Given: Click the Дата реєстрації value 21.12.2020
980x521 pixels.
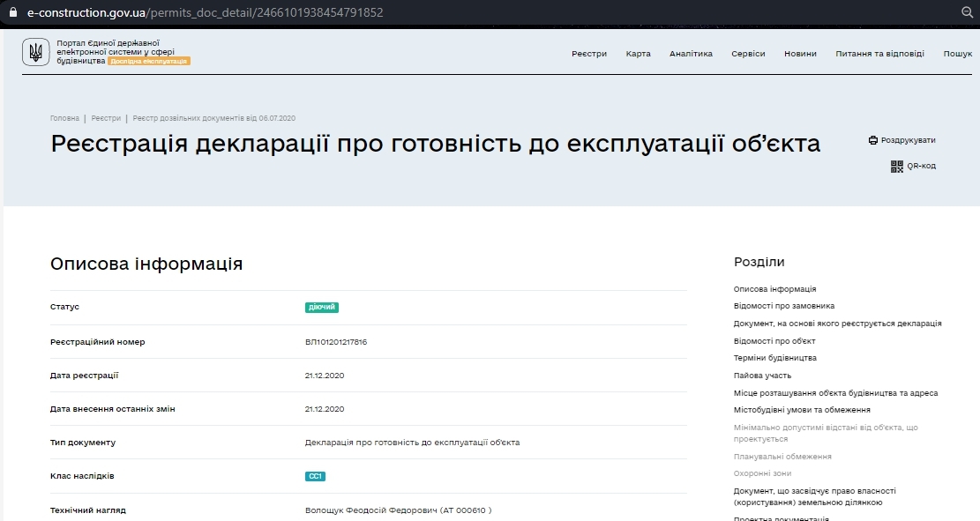Looking at the screenshot, I should click(x=325, y=376).
